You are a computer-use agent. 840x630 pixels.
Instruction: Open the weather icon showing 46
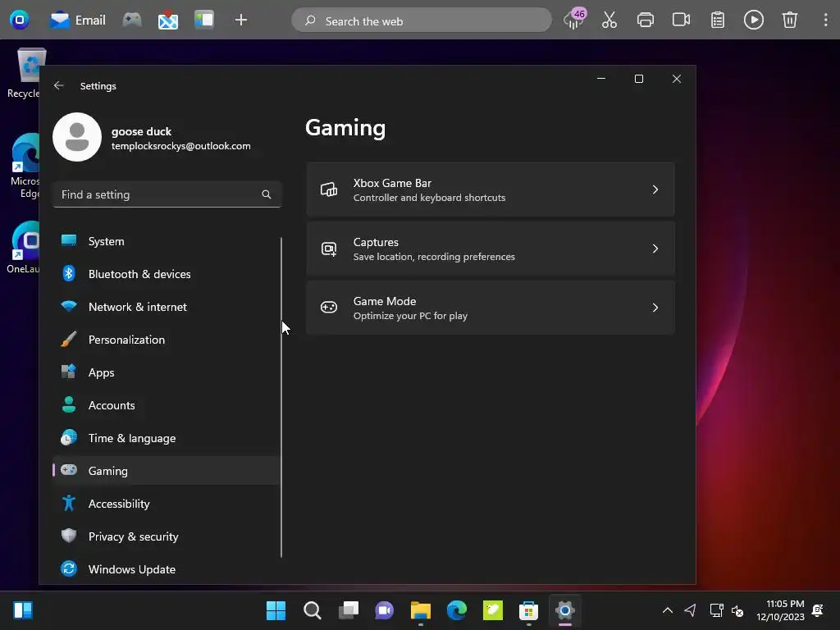[574, 20]
